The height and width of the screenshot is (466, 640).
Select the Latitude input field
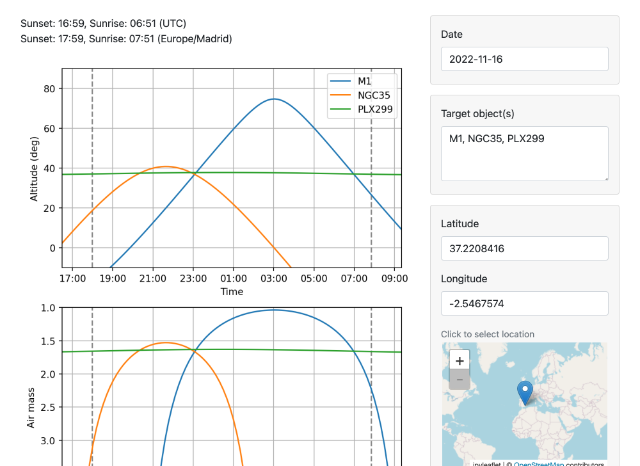[524, 249]
